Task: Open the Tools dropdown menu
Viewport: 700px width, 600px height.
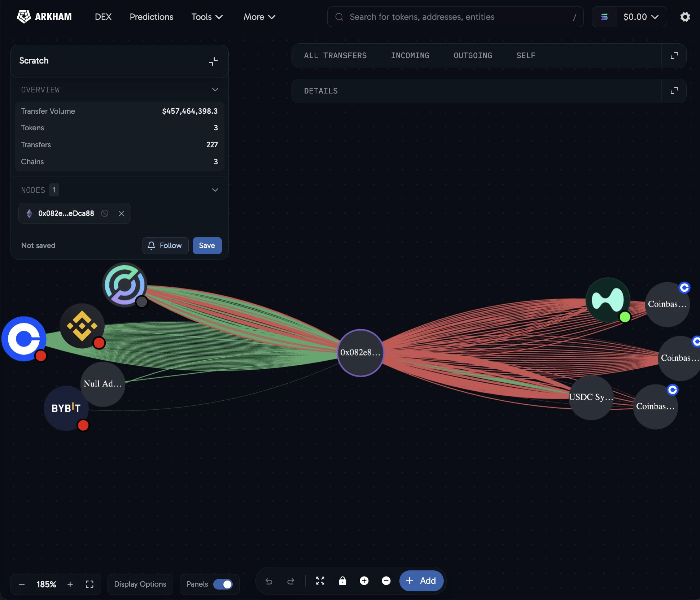Action: (x=207, y=17)
